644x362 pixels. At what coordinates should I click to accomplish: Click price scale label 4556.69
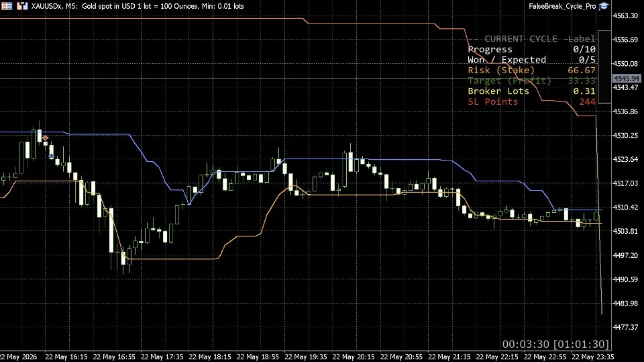point(625,40)
